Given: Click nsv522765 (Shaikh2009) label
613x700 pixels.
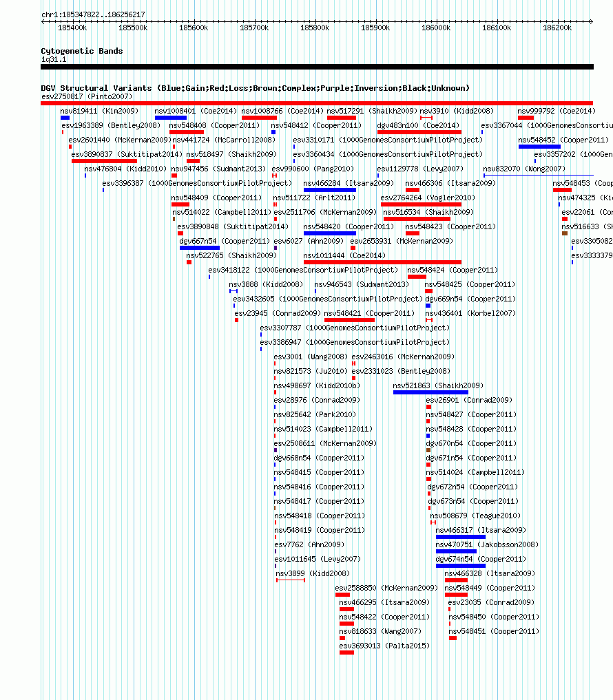Looking at the screenshot, I should [x=231, y=255].
